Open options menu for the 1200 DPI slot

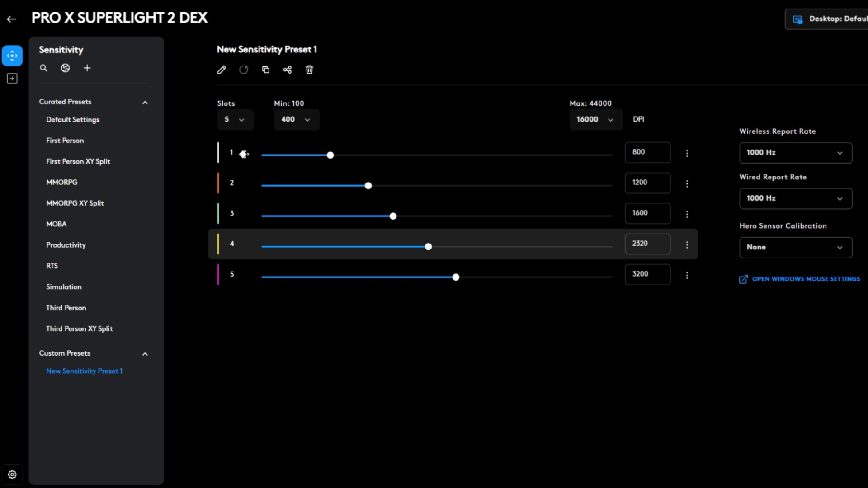coord(687,183)
